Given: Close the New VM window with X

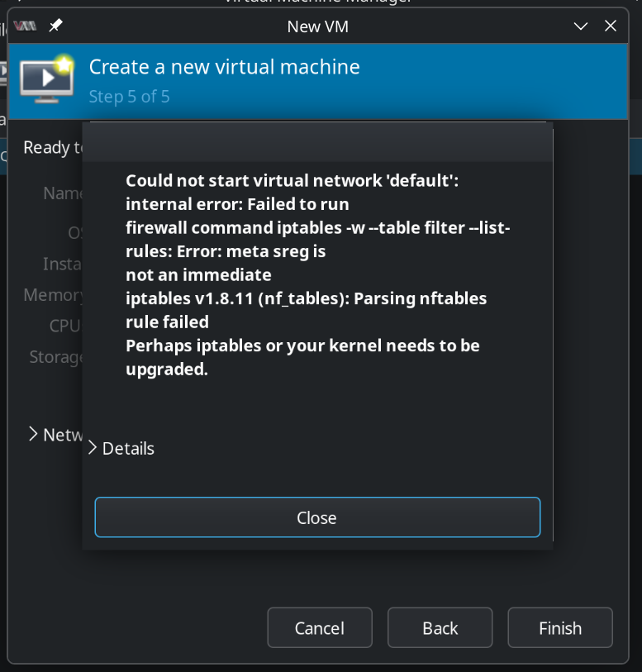Looking at the screenshot, I should [x=611, y=26].
